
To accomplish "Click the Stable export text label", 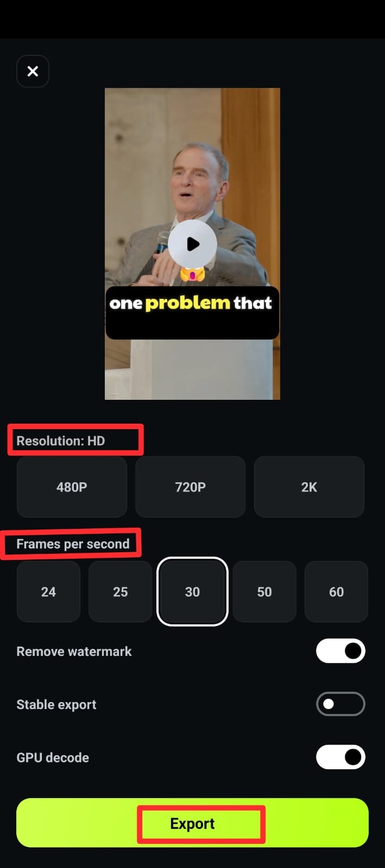I will click(x=56, y=704).
